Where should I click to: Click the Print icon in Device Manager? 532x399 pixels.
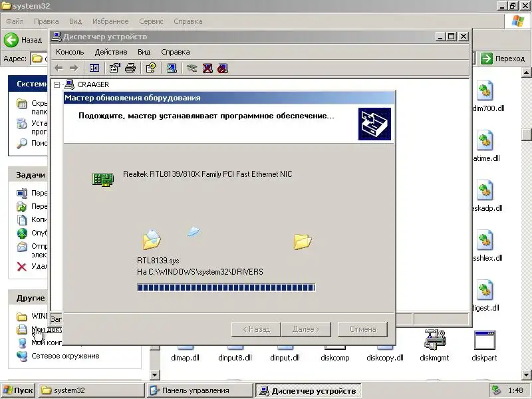[130, 68]
